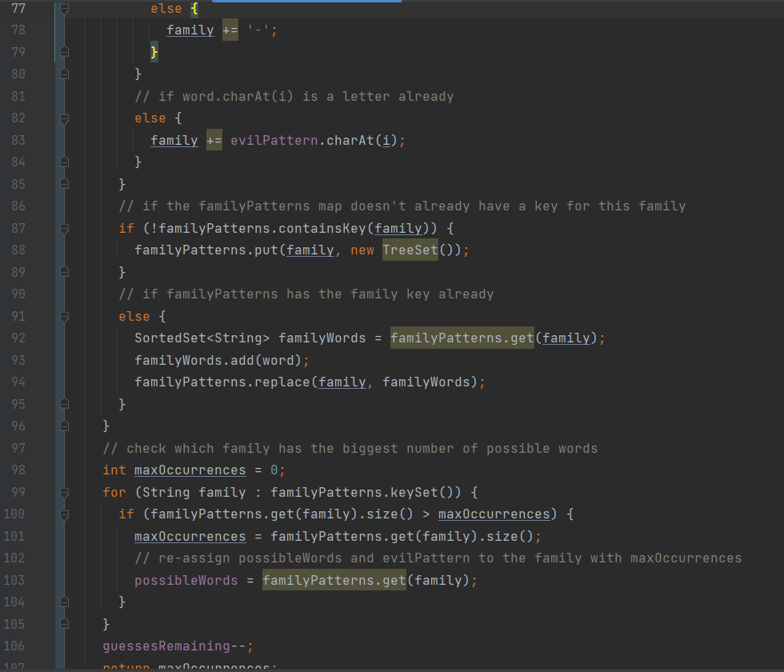Click fold end marker on line 89
This screenshot has height=672, width=784.
coord(65,272)
